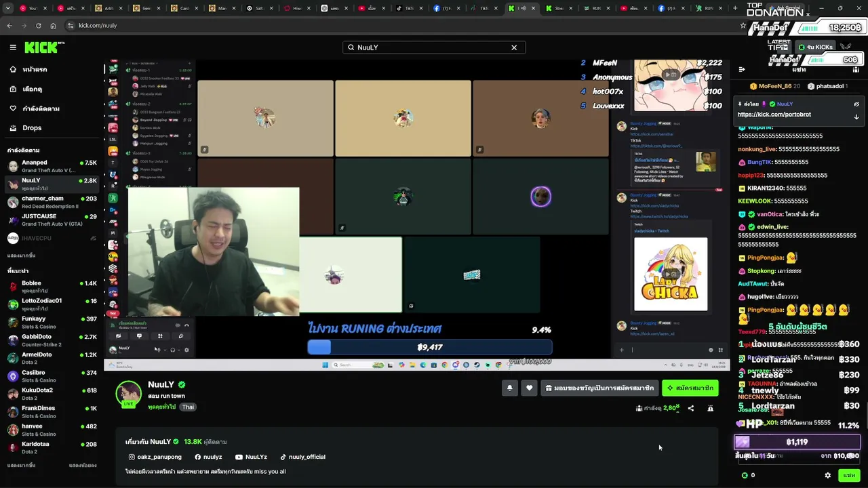Open the พูดคุยทั่วไป category link
The image size is (868, 488).
[161, 407]
